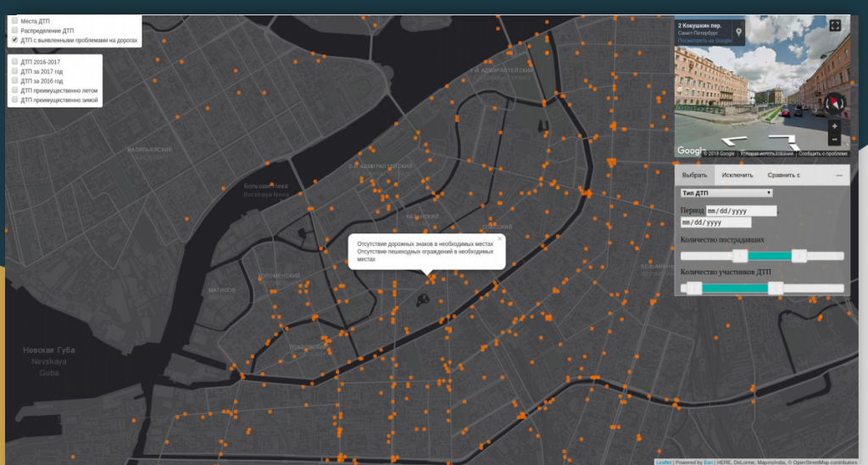Uncheck 'ДТП с выявленными проблемами на дорогах'
This screenshot has width=868, height=465.
14,40
